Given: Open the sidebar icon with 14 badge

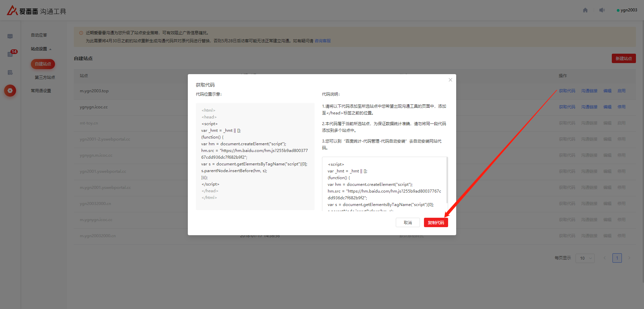Looking at the screenshot, I should pyautogui.click(x=10, y=54).
